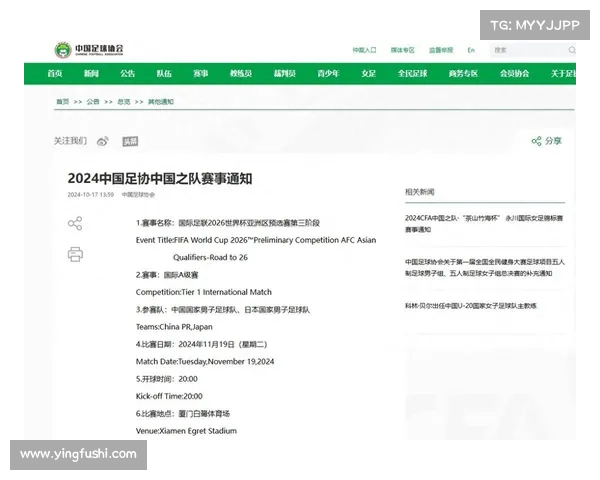
Task: Click the line starting 1.赛事名称
Action: [228, 223]
